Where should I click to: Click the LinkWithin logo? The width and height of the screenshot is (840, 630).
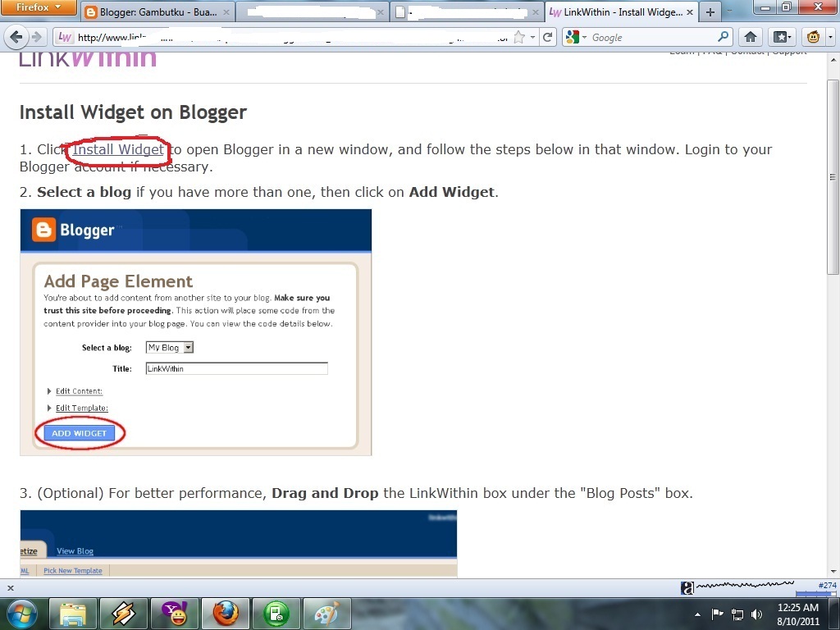click(88, 58)
